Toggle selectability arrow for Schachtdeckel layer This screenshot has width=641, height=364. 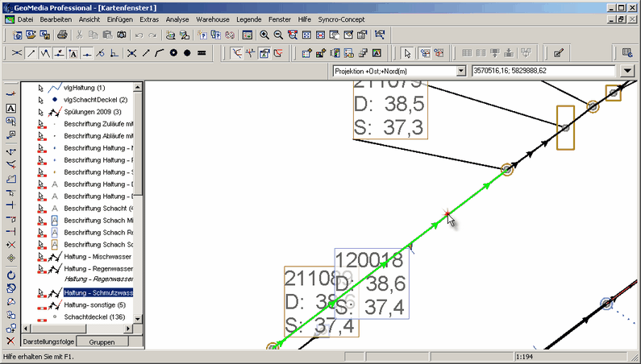(41, 317)
